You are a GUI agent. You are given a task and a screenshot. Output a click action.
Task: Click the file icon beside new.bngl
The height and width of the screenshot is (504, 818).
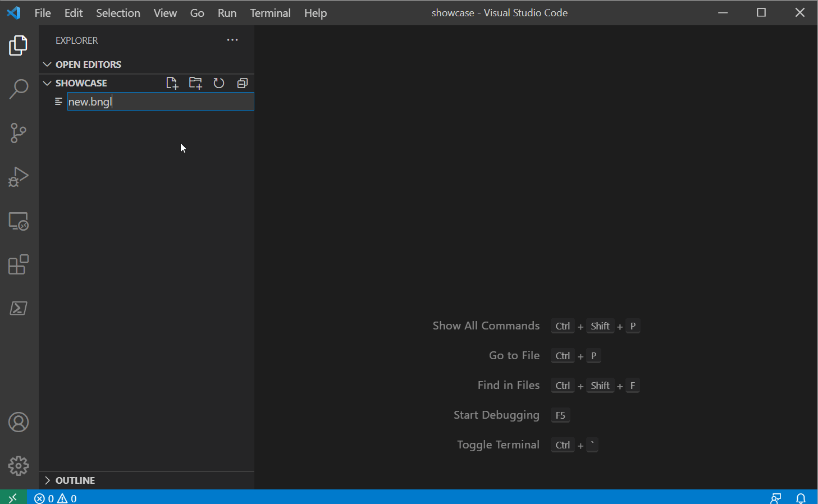click(58, 102)
